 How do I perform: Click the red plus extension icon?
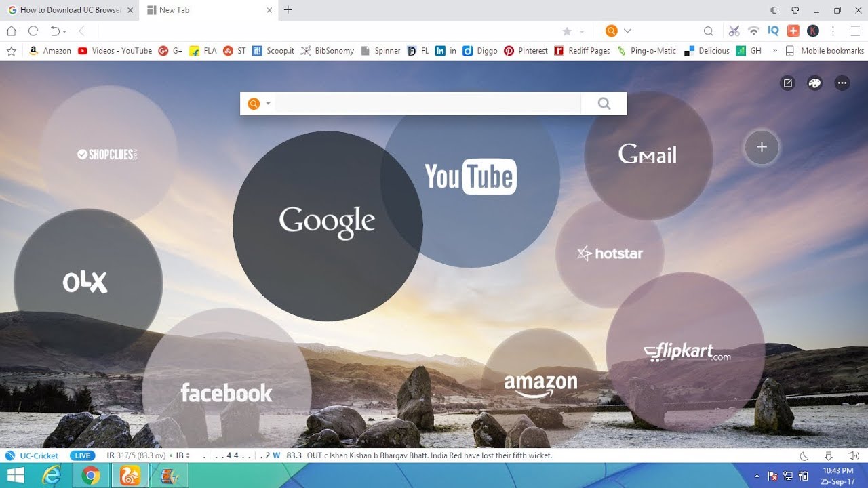click(793, 31)
